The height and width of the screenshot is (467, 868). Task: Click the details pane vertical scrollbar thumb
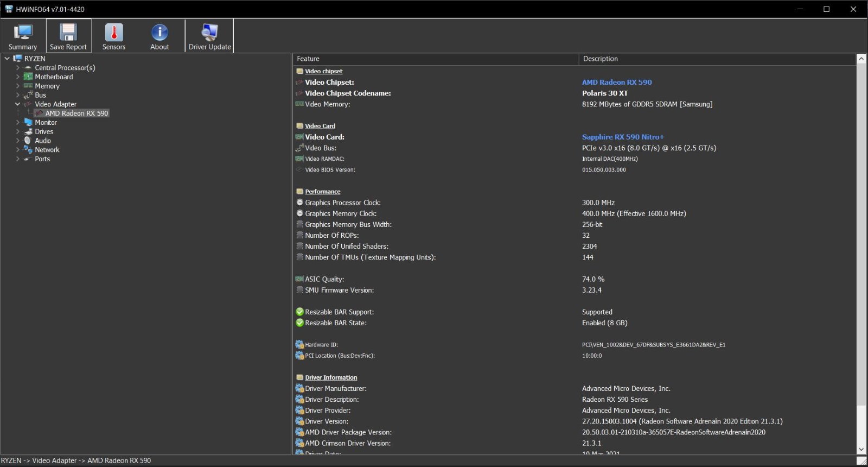coord(861,234)
